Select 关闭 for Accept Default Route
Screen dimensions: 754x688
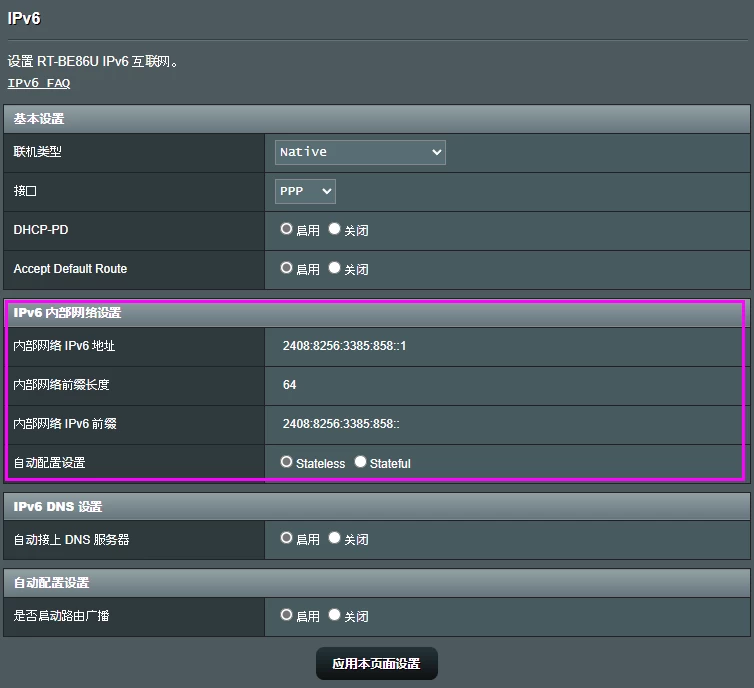[x=335, y=268]
